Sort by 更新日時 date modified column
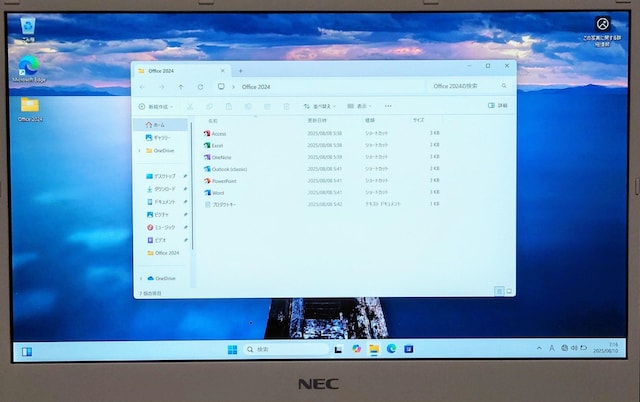 pyautogui.click(x=317, y=120)
